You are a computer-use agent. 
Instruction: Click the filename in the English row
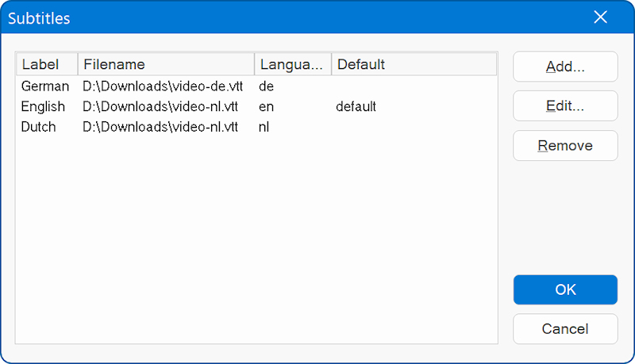click(x=160, y=106)
